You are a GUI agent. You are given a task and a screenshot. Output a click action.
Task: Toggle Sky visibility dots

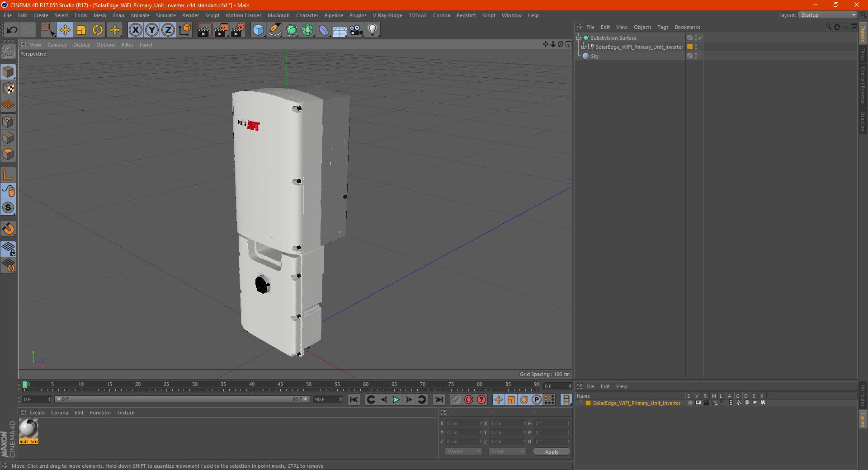pyautogui.click(x=696, y=56)
